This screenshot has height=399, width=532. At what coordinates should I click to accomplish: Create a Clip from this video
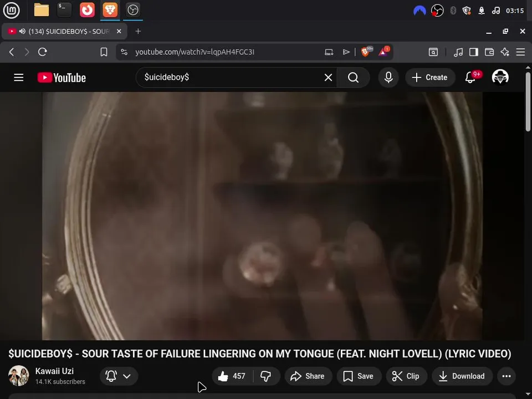[406, 376]
